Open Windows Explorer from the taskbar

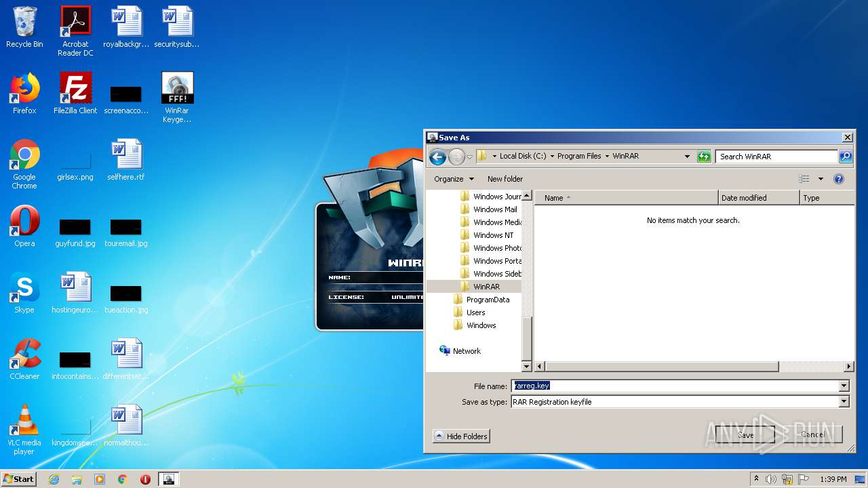click(x=77, y=479)
